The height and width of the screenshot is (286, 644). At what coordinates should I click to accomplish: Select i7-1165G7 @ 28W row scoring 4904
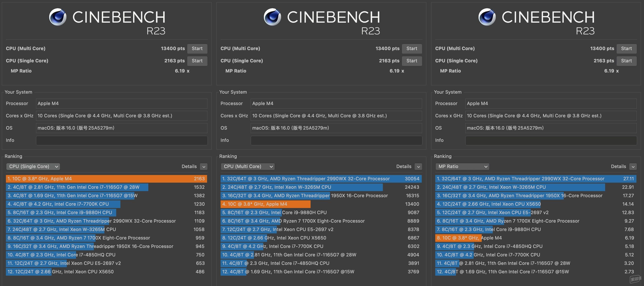pyautogui.click(x=321, y=255)
